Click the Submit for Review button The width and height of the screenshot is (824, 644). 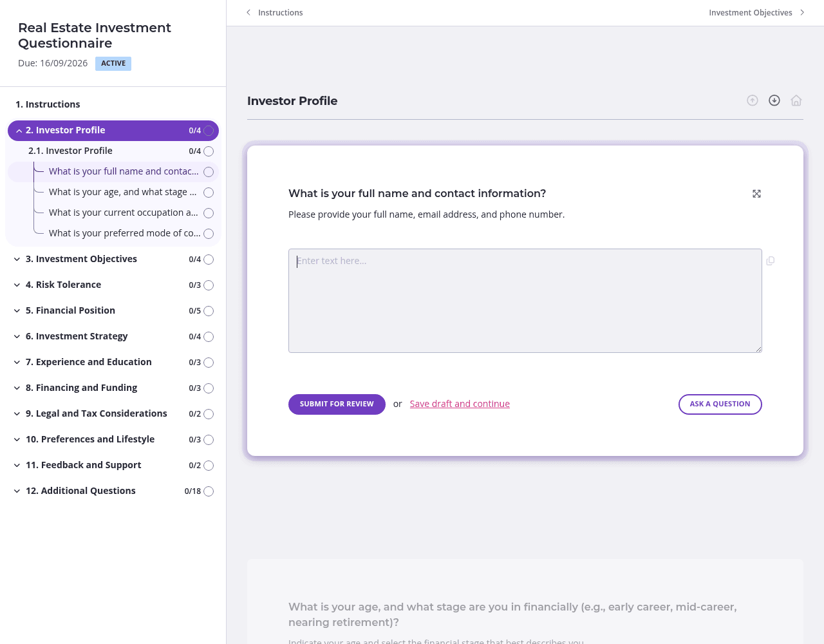coord(337,404)
